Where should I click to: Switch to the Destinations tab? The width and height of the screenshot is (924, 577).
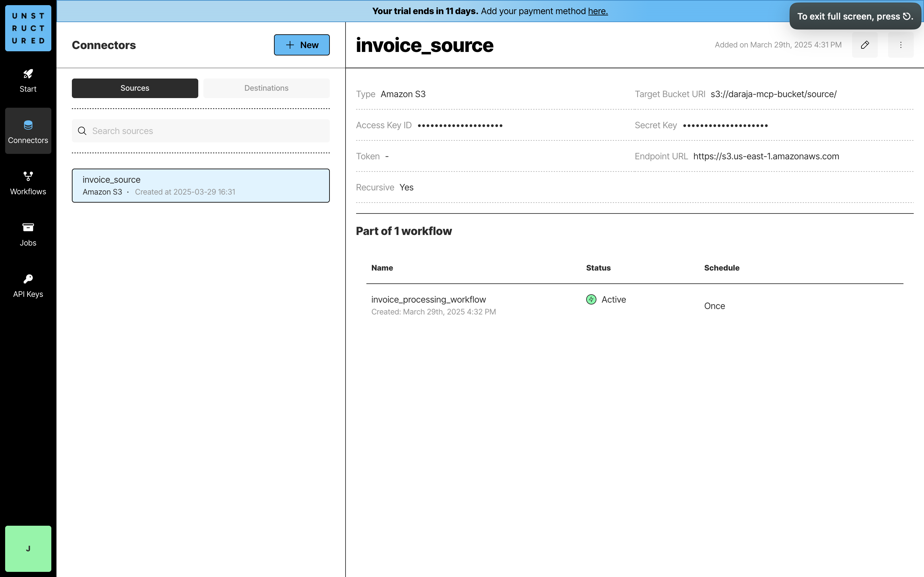[x=266, y=88]
